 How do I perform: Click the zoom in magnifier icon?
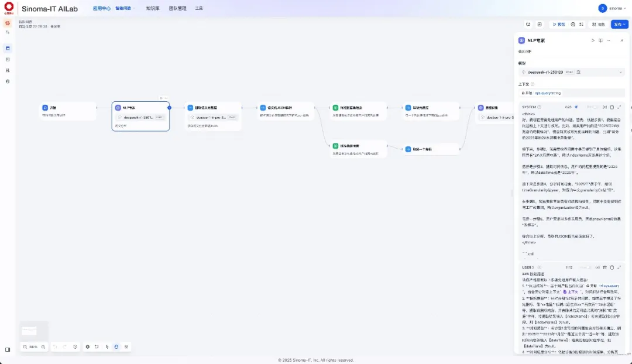43,346
